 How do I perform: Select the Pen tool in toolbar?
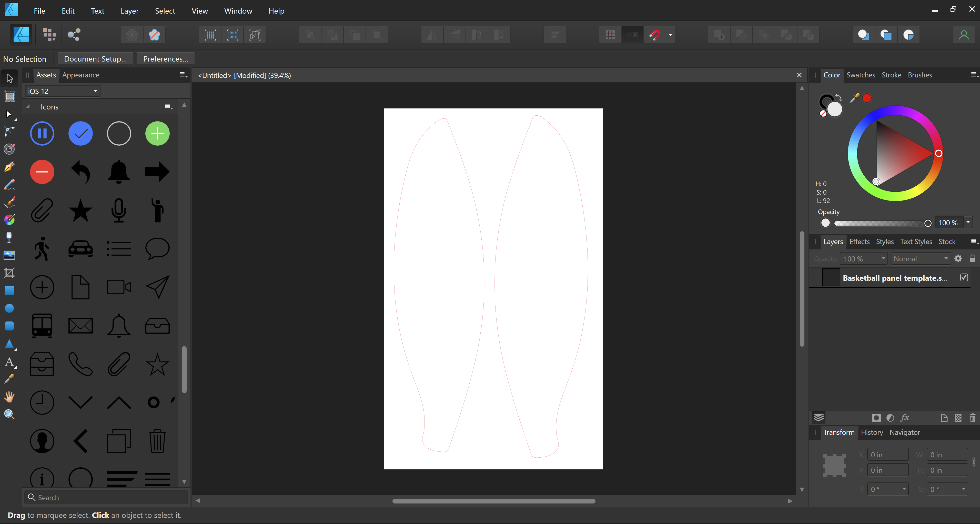pos(9,167)
